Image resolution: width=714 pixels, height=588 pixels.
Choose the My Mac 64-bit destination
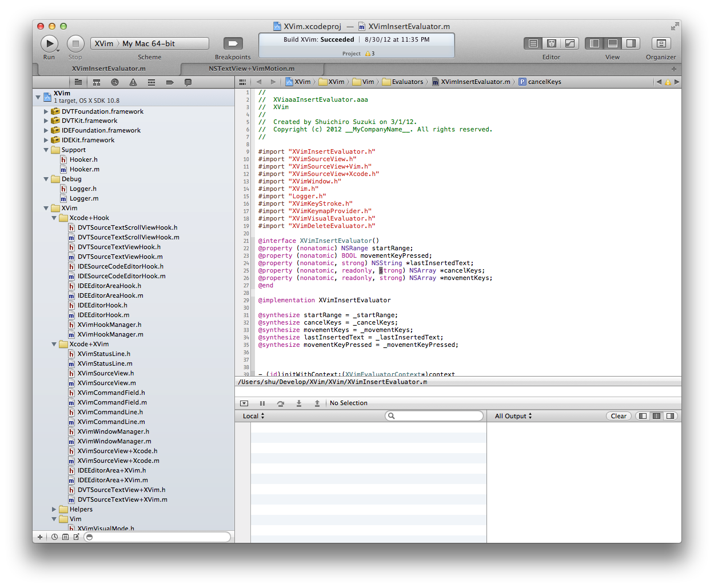pyautogui.click(x=149, y=43)
